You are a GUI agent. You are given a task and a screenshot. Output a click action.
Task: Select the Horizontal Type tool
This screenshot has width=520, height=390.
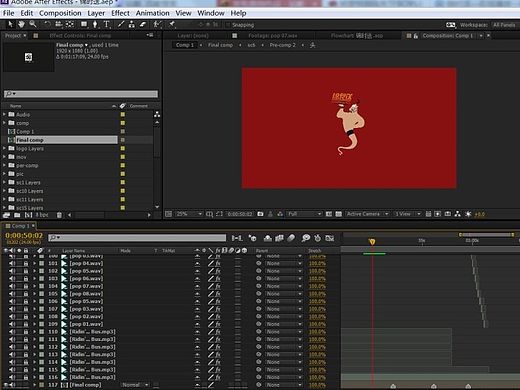(106, 24)
